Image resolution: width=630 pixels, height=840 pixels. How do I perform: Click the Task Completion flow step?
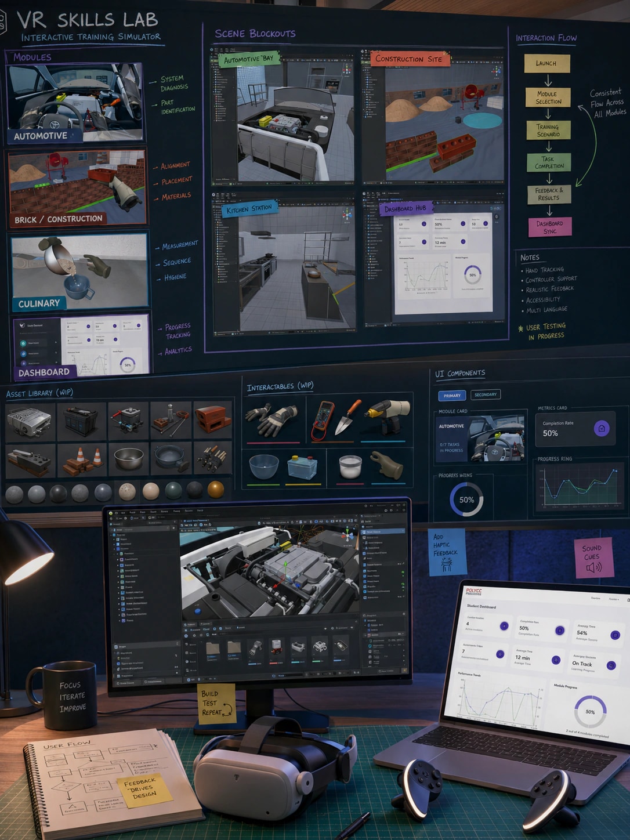[x=549, y=162]
